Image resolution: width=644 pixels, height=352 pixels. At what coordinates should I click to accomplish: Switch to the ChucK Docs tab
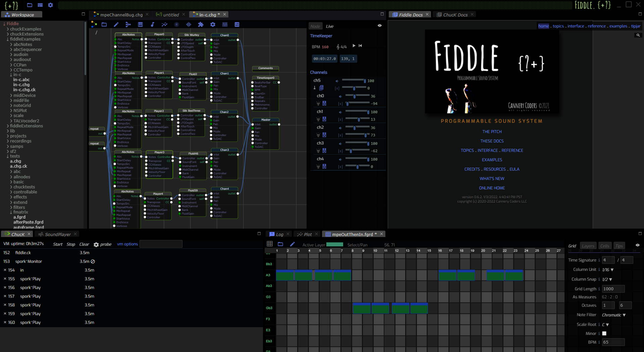[455, 15]
